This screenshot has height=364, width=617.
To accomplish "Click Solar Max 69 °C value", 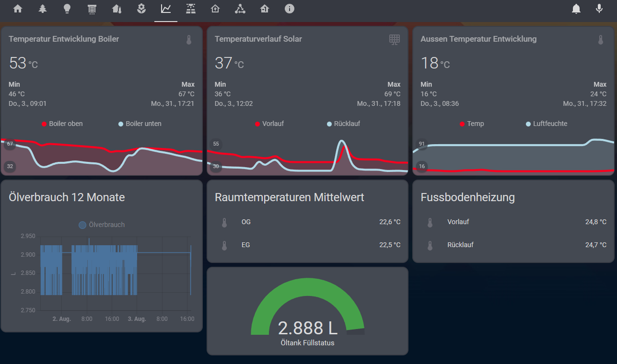I will point(392,94).
